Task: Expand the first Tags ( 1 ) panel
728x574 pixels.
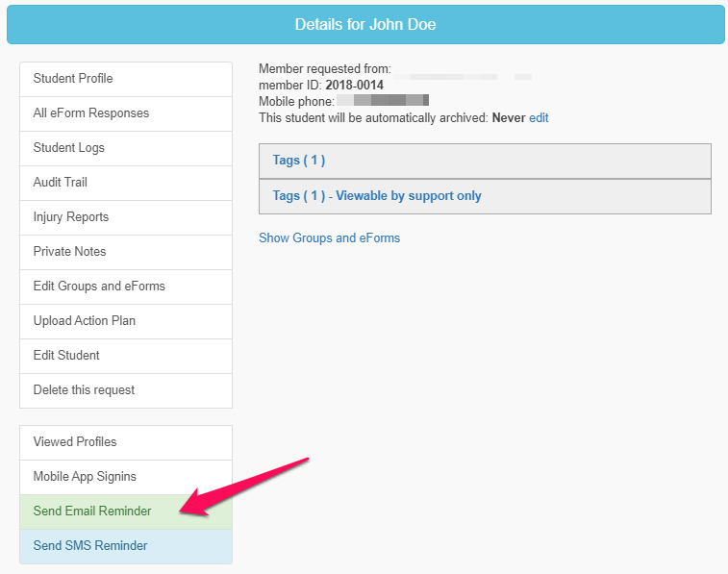Action: pos(299,161)
